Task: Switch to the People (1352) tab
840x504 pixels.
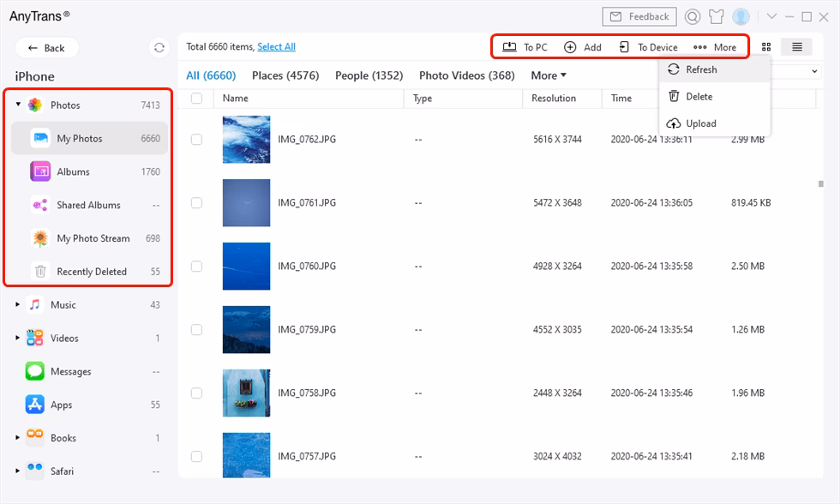Action: (369, 75)
